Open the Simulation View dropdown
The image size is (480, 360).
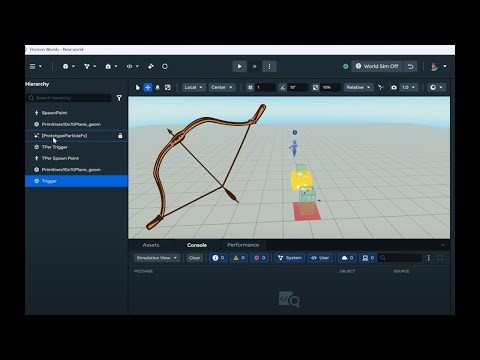[x=157, y=258]
